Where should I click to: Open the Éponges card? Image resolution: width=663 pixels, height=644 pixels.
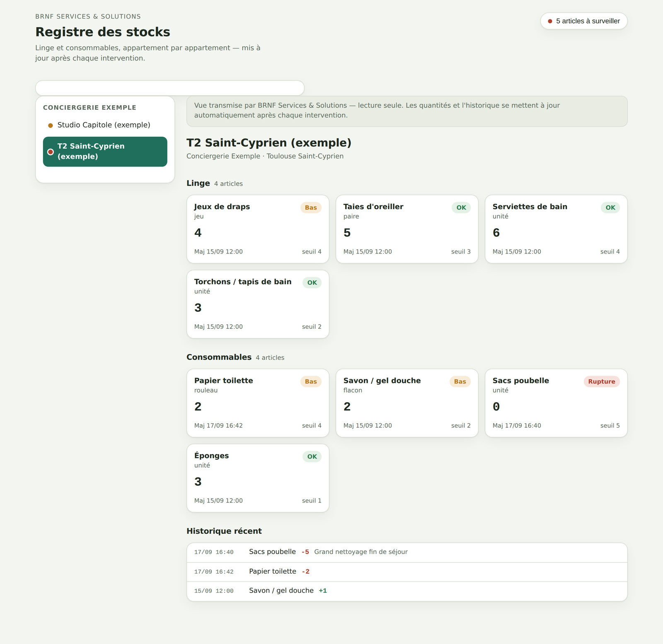[x=258, y=478]
